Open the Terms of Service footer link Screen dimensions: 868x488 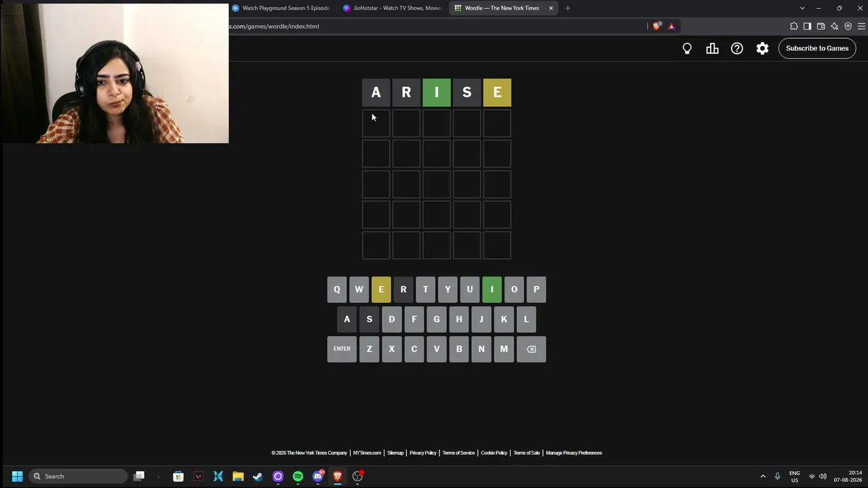coord(458,453)
